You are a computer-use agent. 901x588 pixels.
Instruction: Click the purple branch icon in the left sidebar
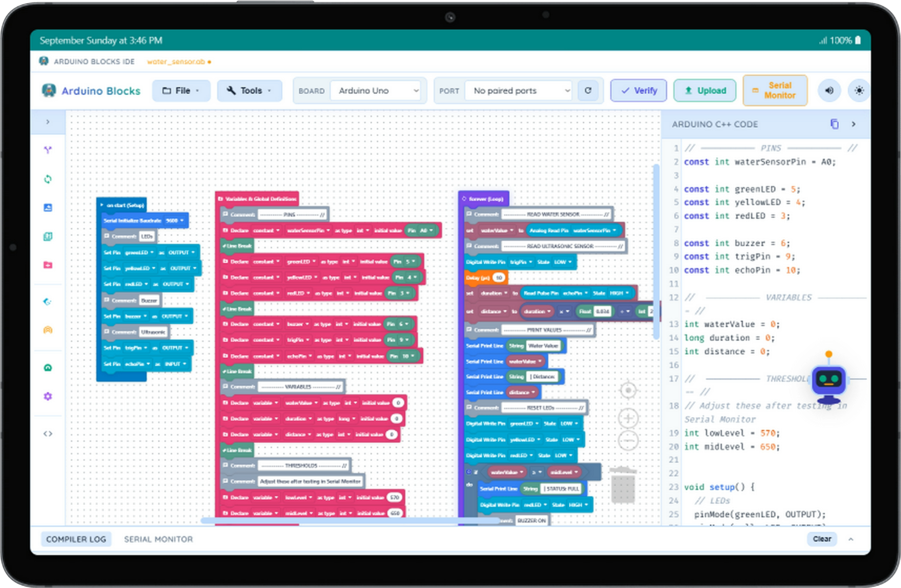click(x=48, y=150)
